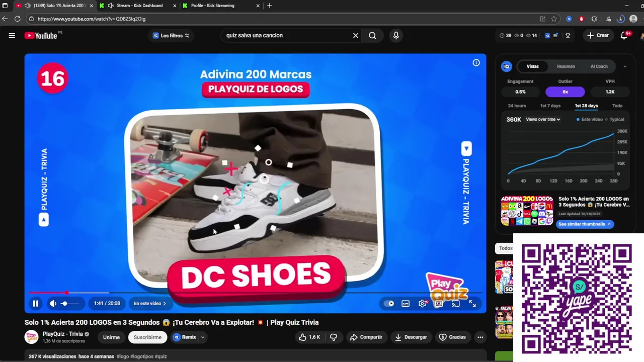Cast video to a device

(455, 304)
